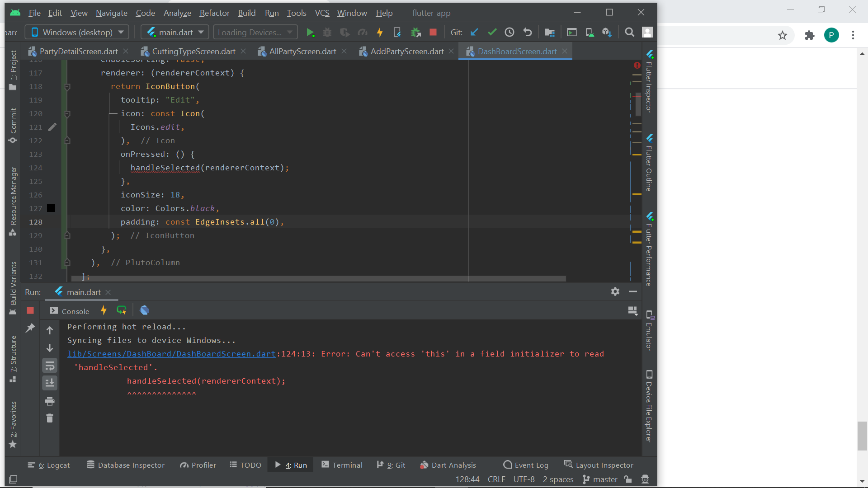Screen dimensions: 868x488
Task: Click the horizontal editor scrollbar
Action: coord(316,278)
